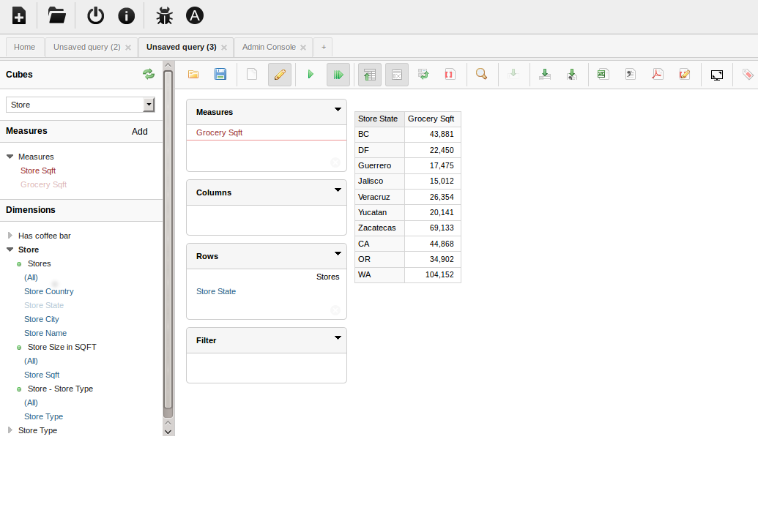Click the magnifier zoom icon
758x532 pixels.
(481, 75)
